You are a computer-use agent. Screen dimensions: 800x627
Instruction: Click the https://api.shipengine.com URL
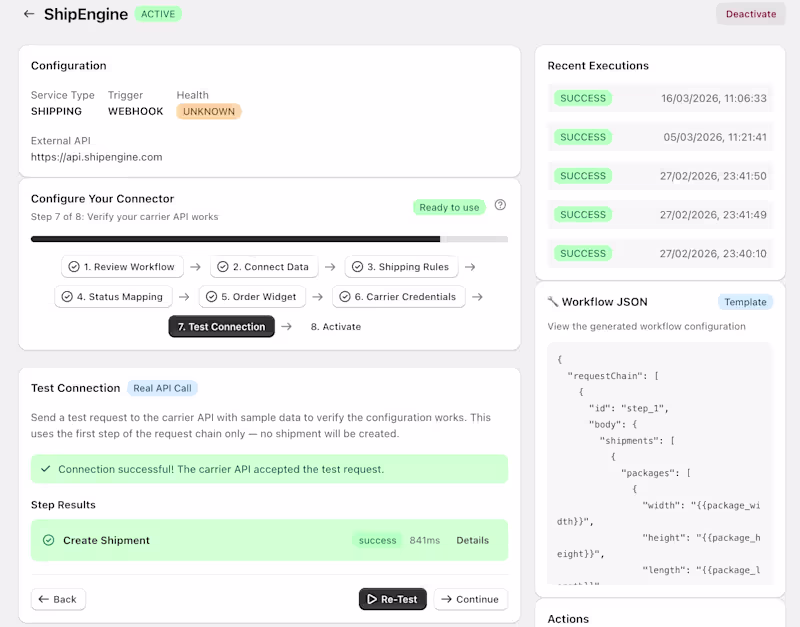pyautogui.click(x=97, y=157)
